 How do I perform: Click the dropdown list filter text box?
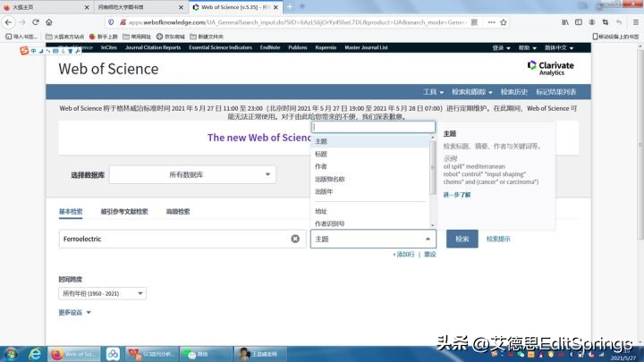point(373,127)
